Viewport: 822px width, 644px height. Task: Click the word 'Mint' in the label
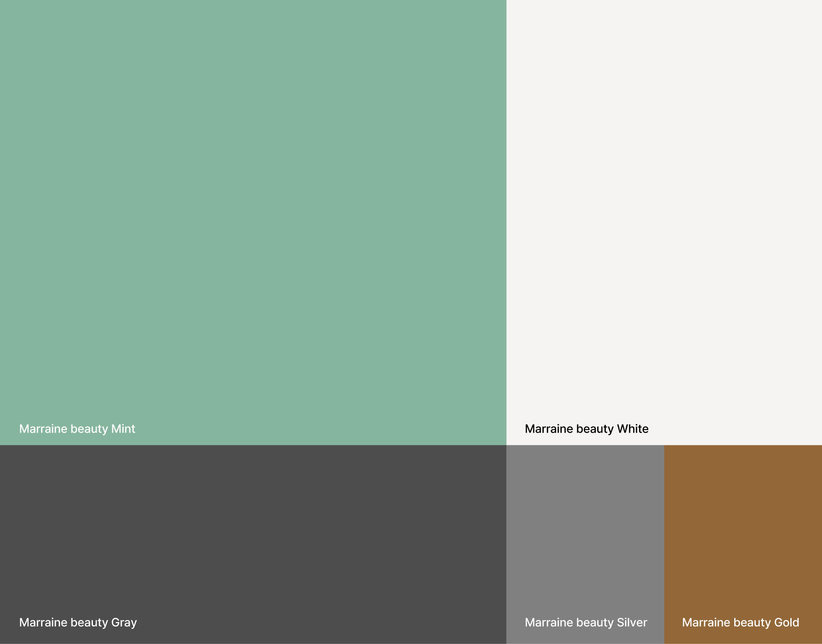coord(123,429)
